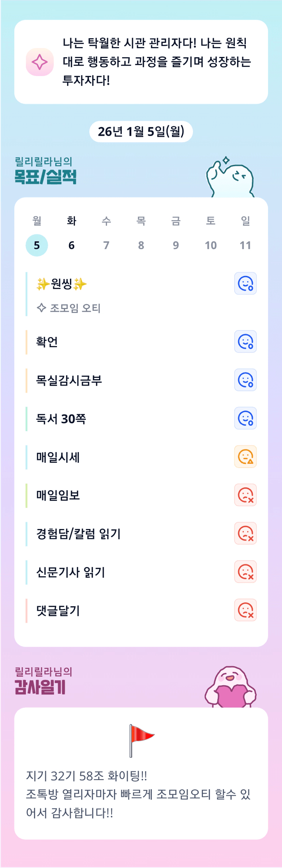282x868 pixels.
Task: Click the orange triangle face status for 매일시세
Action: [245, 457]
